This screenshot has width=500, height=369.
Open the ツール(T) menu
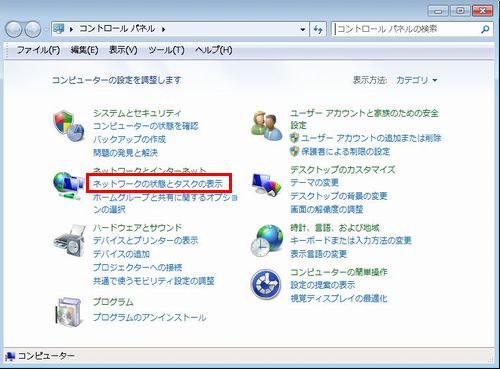click(x=166, y=50)
